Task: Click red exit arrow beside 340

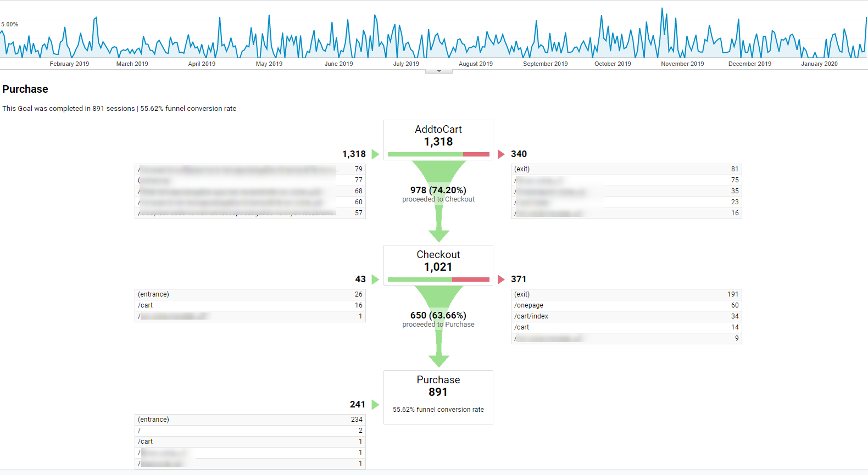Action: click(x=501, y=154)
